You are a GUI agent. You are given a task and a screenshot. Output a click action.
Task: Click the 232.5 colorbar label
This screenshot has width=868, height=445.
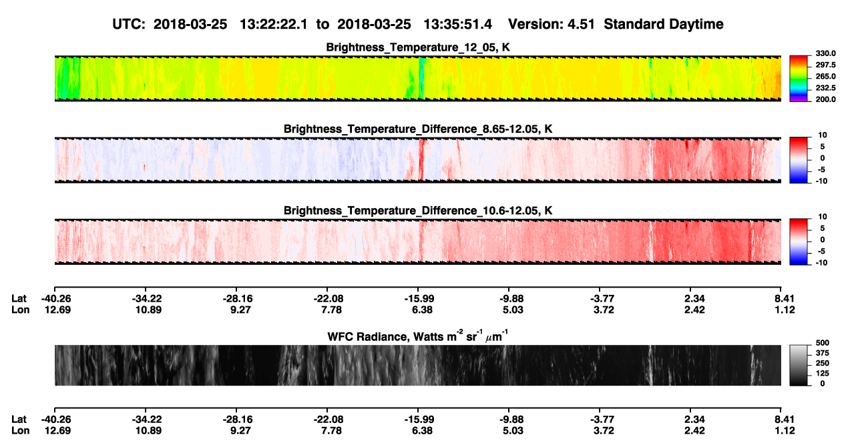point(826,87)
